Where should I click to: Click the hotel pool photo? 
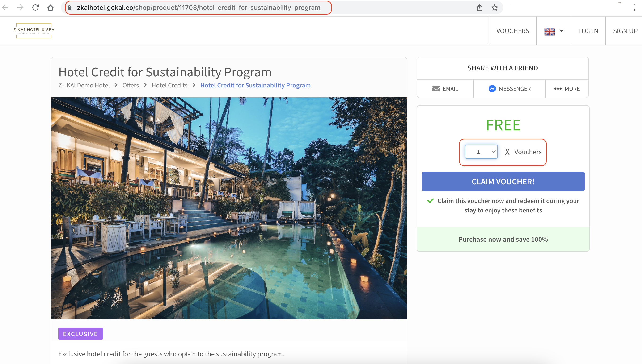point(229,208)
